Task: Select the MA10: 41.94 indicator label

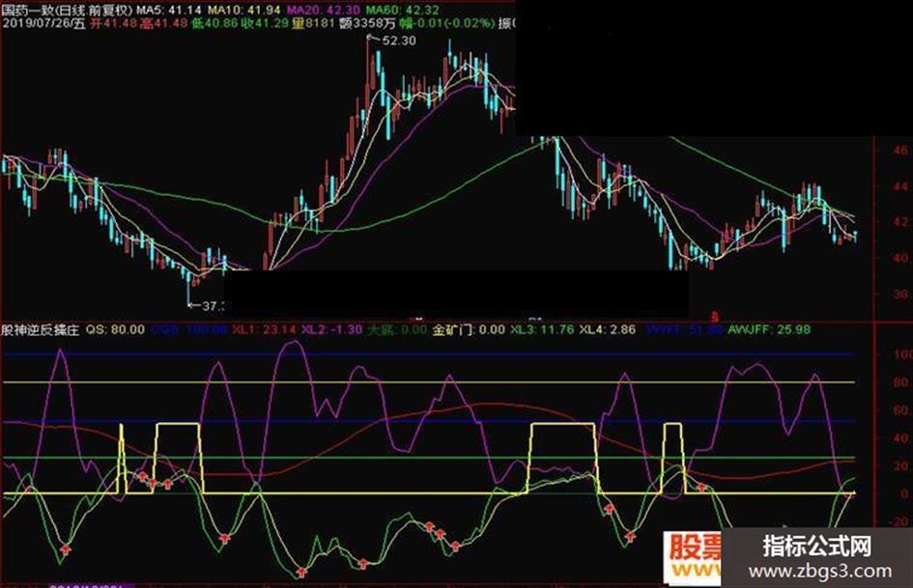Action: 244,10
